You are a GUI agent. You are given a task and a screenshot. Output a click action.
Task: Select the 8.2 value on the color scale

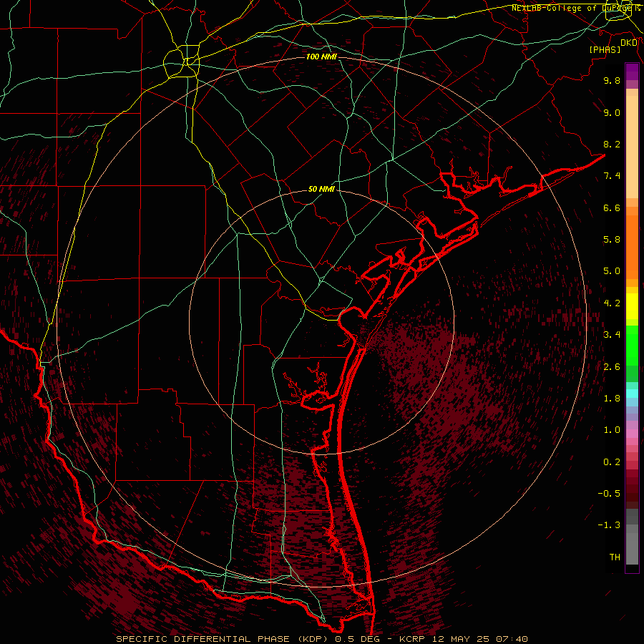click(x=612, y=144)
